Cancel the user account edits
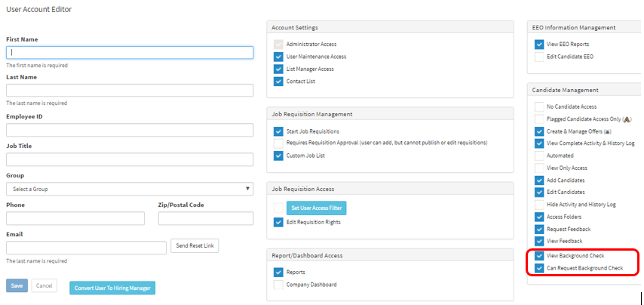Viewport: 644px width, 305px height. click(44, 285)
